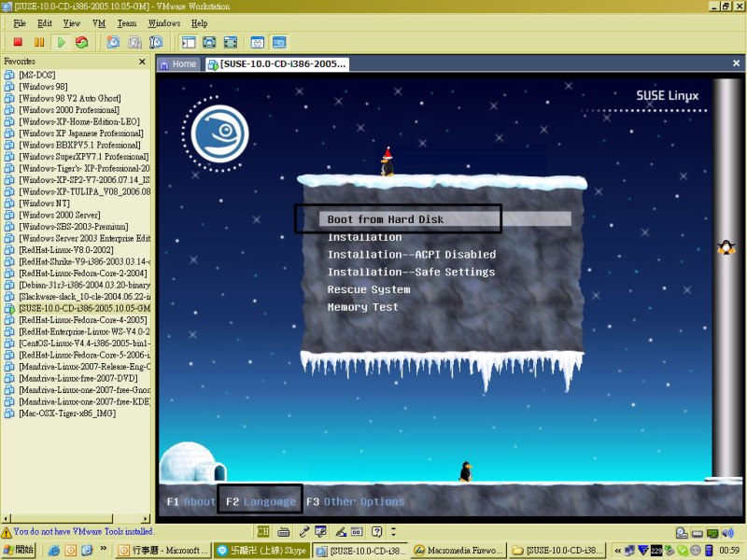Switch to the Home tab
Image resolution: width=747 pixels, height=560 pixels.
click(x=179, y=64)
